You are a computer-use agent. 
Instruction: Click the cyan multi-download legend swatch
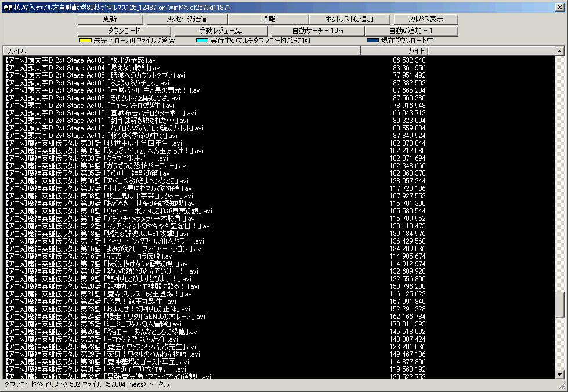point(202,41)
